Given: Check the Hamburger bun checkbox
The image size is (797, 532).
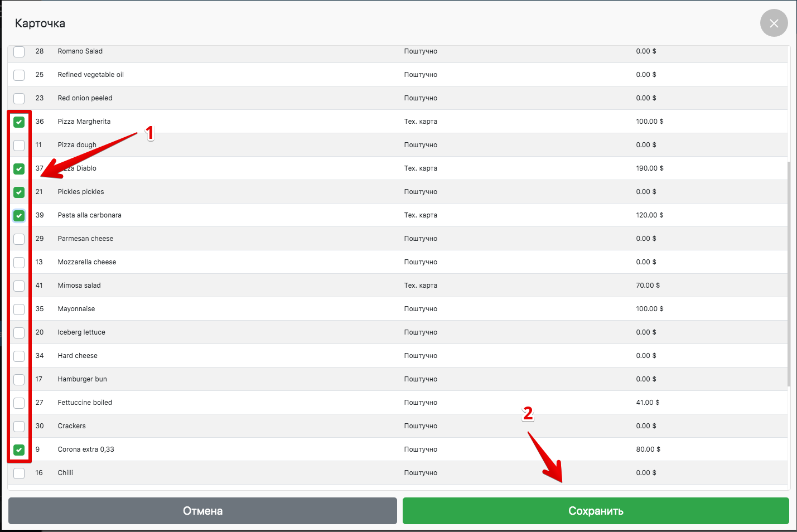Looking at the screenshot, I should click(x=19, y=380).
